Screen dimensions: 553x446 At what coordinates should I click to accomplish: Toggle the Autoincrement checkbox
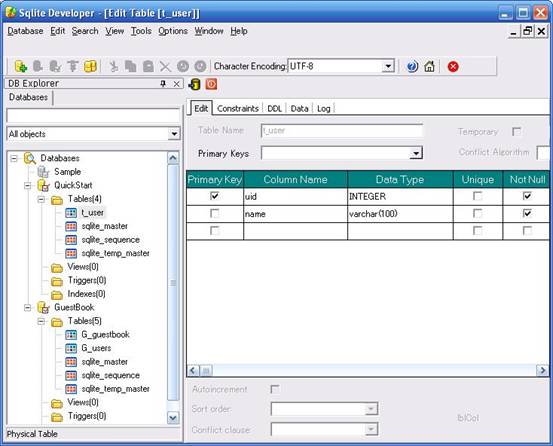[274, 389]
